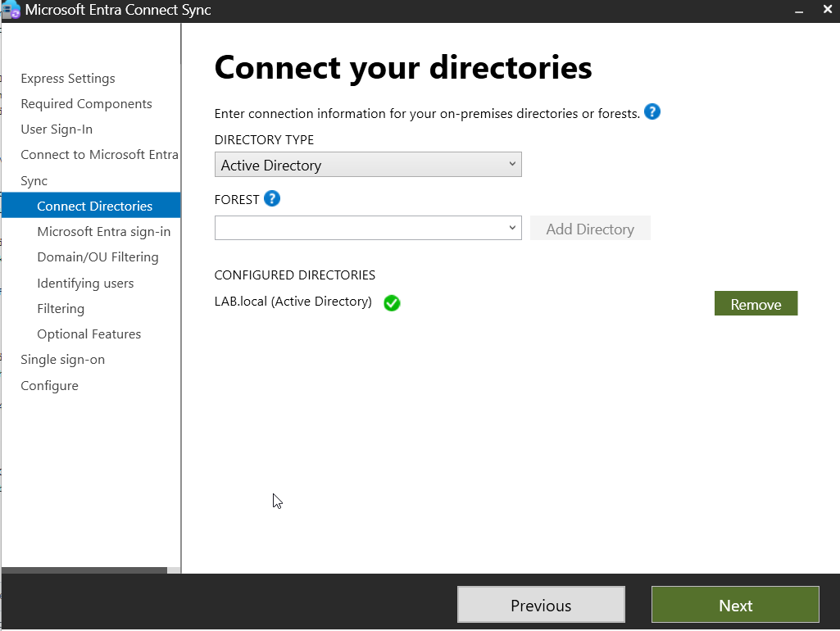Click the help icon beside directories description

[x=652, y=112]
